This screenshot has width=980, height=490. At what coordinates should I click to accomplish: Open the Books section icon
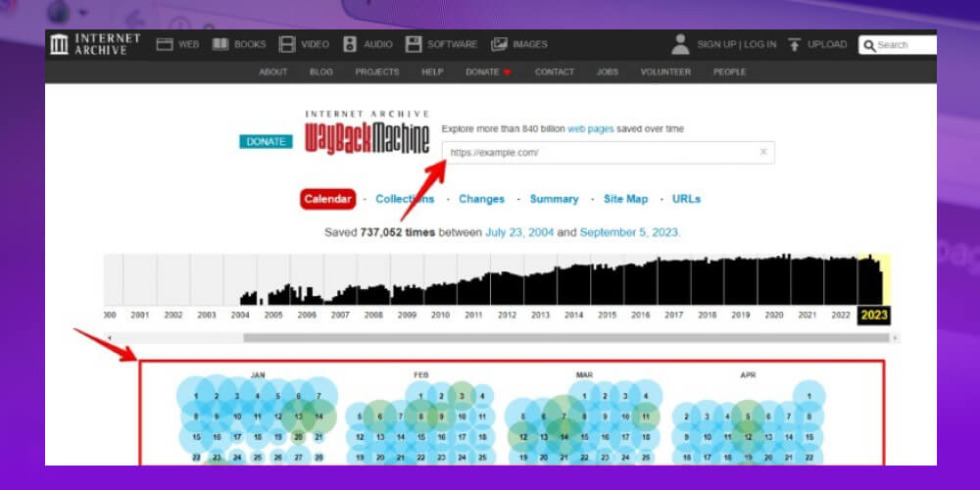tap(220, 44)
